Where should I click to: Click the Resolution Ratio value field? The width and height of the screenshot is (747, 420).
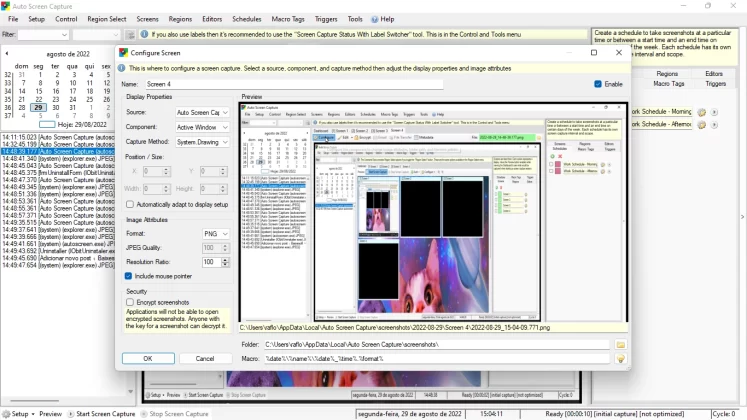click(x=211, y=262)
